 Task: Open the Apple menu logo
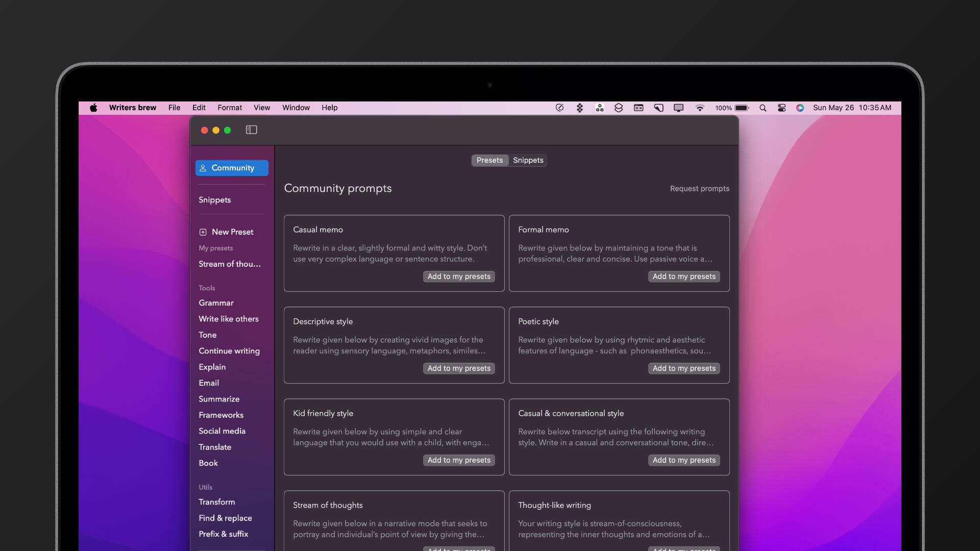93,108
